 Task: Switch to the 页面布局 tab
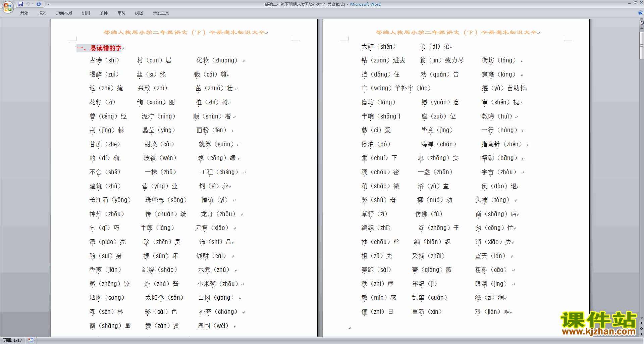coord(64,13)
